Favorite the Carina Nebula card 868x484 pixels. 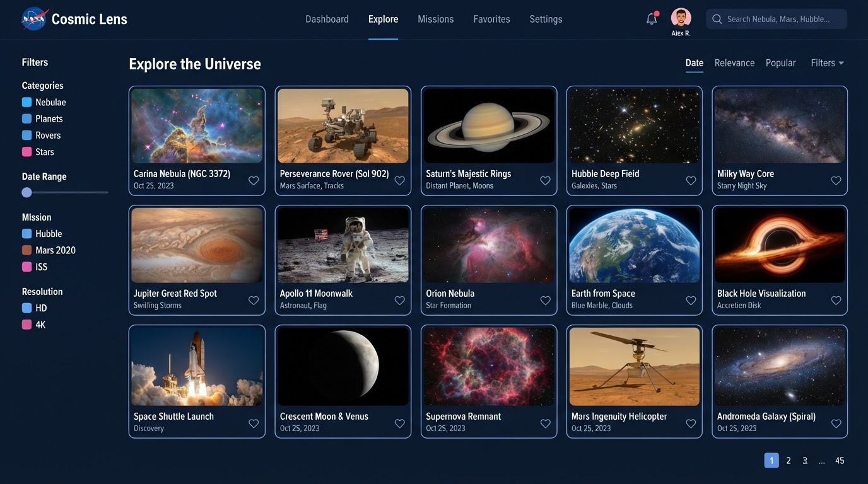(254, 180)
